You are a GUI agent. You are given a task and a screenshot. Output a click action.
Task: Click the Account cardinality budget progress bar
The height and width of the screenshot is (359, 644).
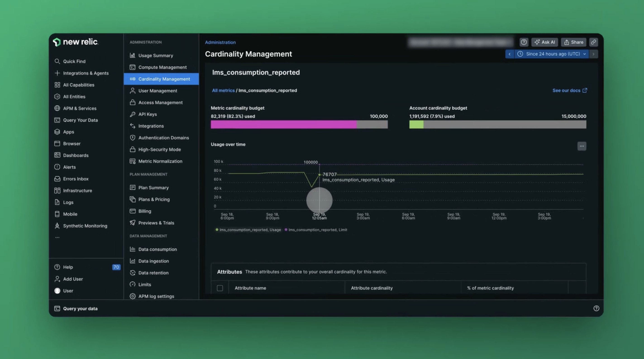pyautogui.click(x=498, y=124)
